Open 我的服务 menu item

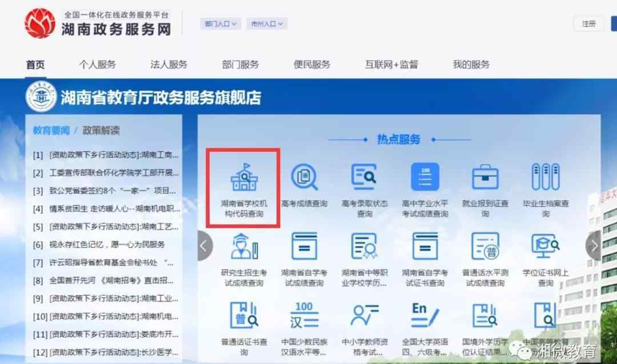[471, 64]
